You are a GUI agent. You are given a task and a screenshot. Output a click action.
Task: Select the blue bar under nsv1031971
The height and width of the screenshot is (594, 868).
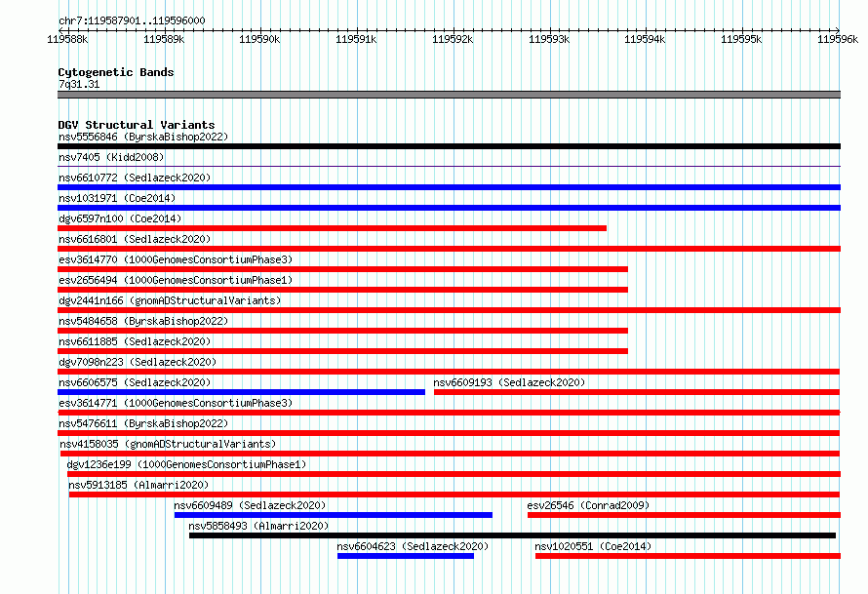(449, 208)
